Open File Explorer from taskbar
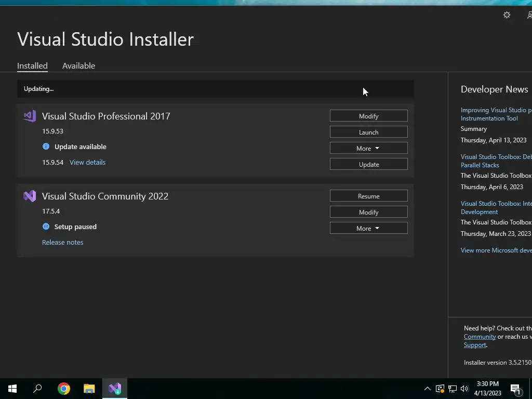Image resolution: width=532 pixels, height=399 pixels. pyautogui.click(x=89, y=389)
